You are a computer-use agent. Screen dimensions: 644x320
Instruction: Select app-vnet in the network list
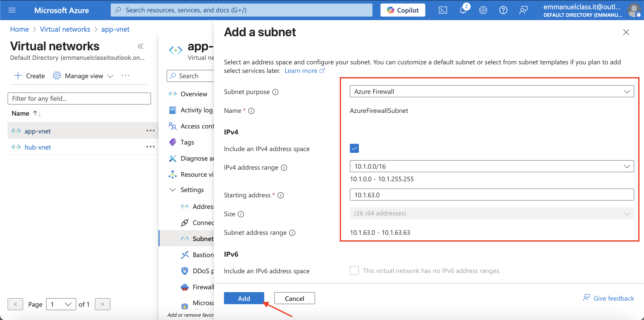pyautogui.click(x=37, y=131)
